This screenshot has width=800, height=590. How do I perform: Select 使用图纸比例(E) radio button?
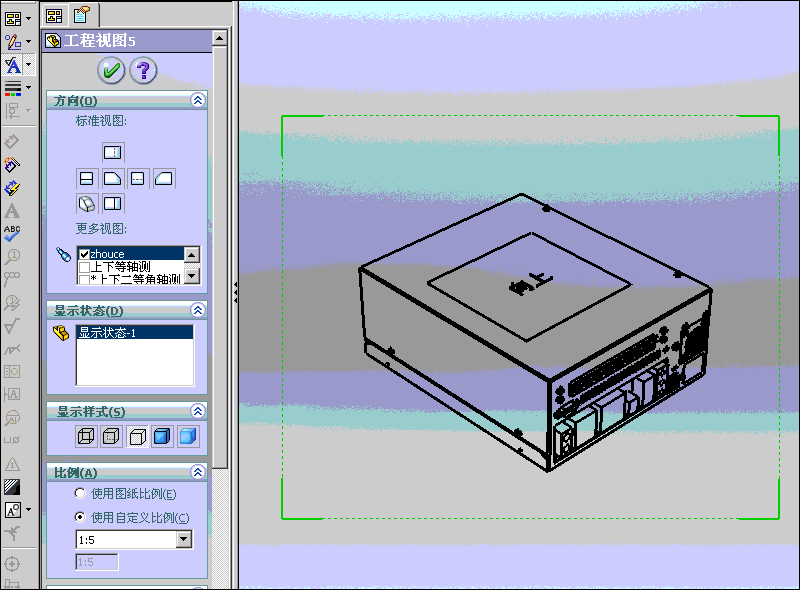pyautogui.click(x=80, y=493)
